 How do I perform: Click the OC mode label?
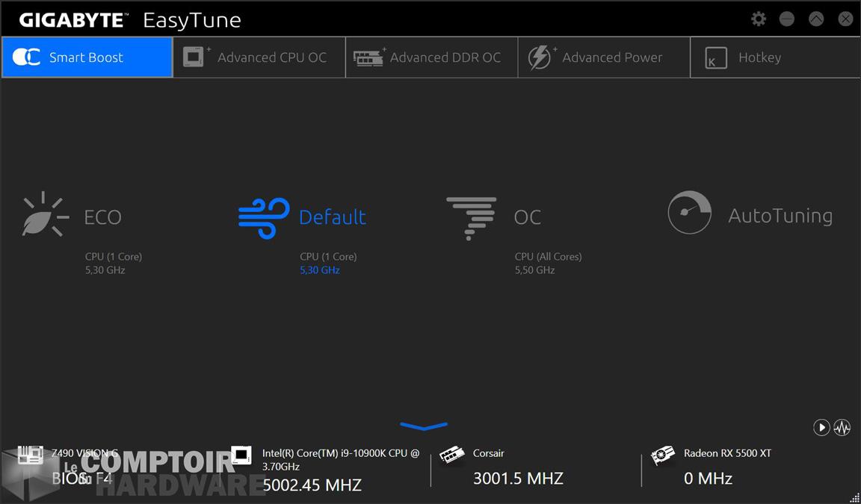point(527,217)
